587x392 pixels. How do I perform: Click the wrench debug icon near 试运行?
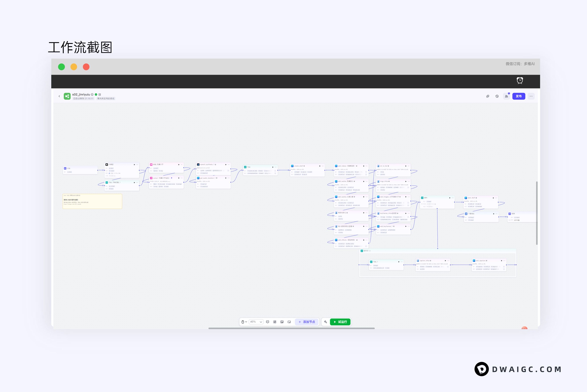[326, 322]
